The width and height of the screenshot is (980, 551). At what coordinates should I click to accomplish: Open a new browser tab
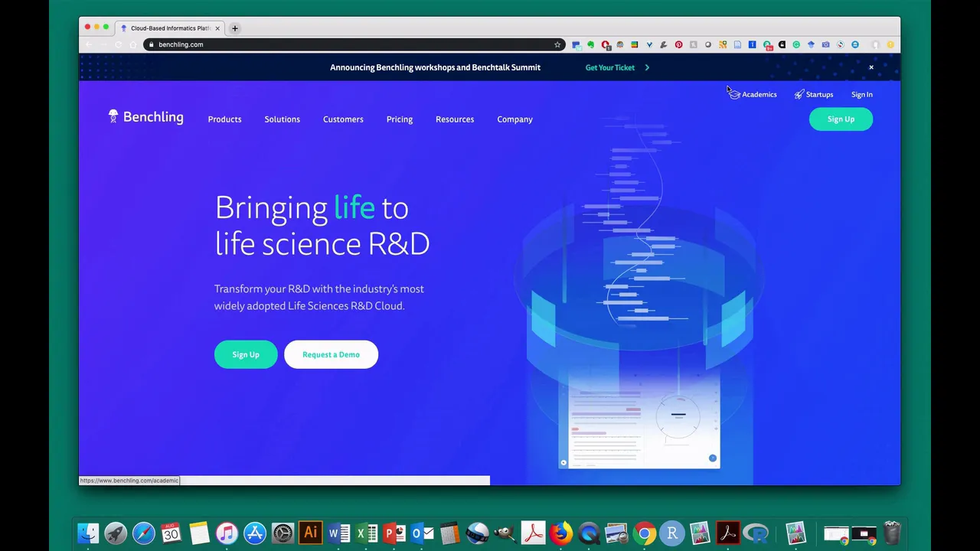click(x=235, y=28)
